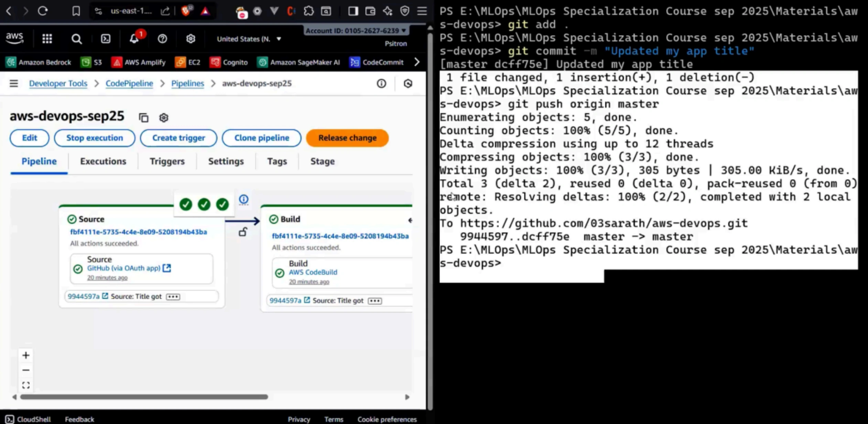
Task: Expand the United States region dropdown
Action: click(249, 39)
